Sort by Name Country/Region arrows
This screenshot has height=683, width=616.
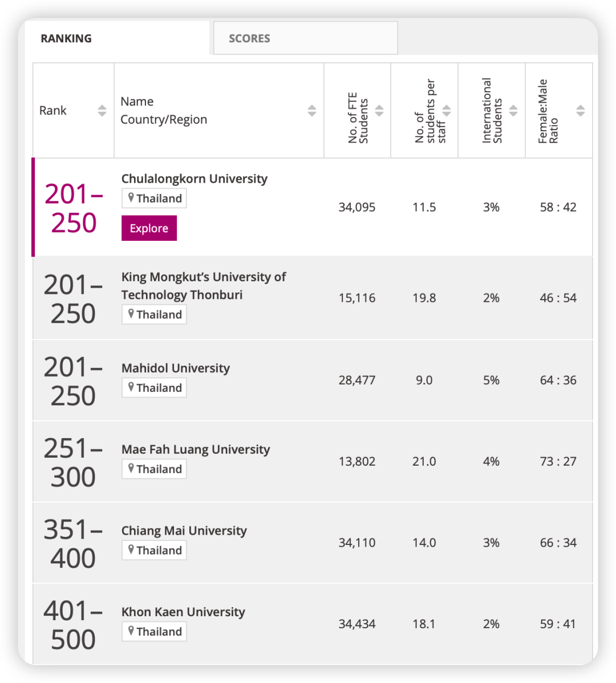click(x=312, y=111)
